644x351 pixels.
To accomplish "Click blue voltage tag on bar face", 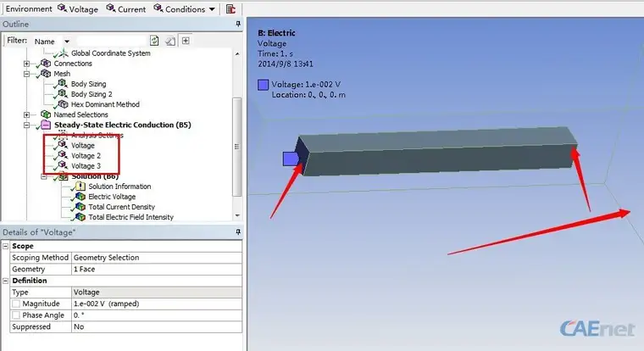I will coord(291,159).
